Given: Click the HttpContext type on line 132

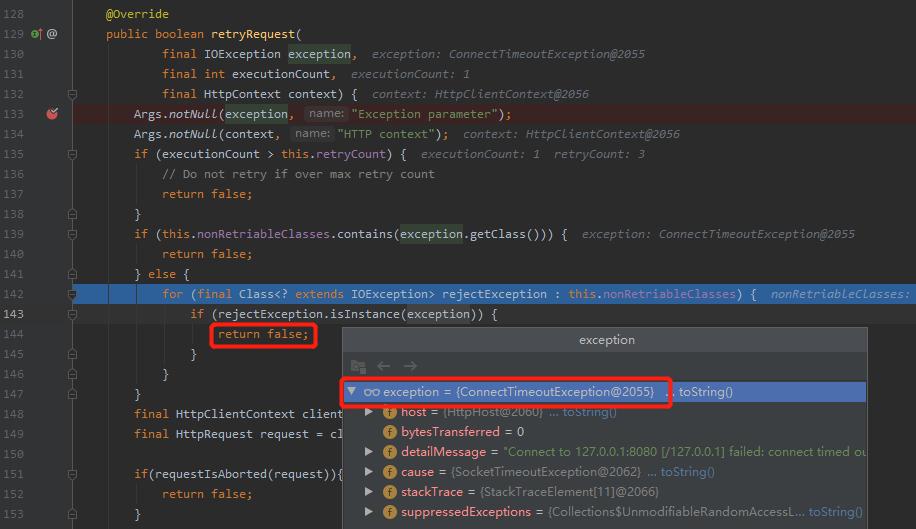Looking at the screenshot, I should pyautogui.click(x=242, y=94).
